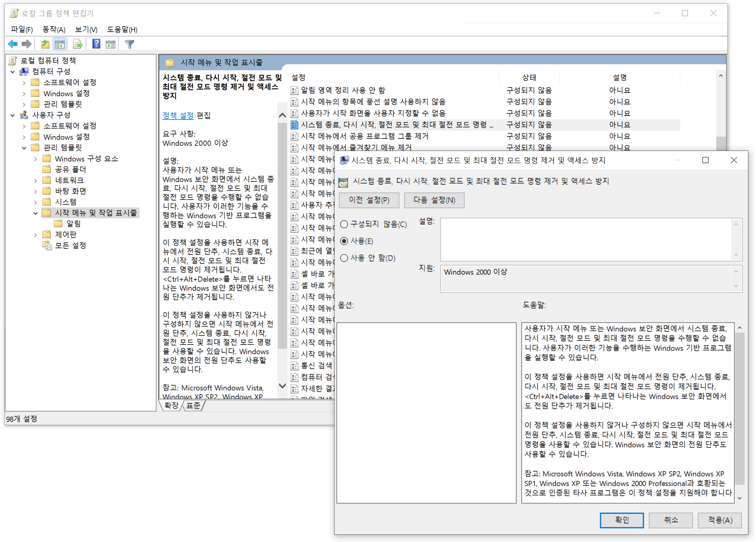Viewport: 756px width, 542px height.
Task: Click the Up one level folder icon
Action: pos(45,44)
